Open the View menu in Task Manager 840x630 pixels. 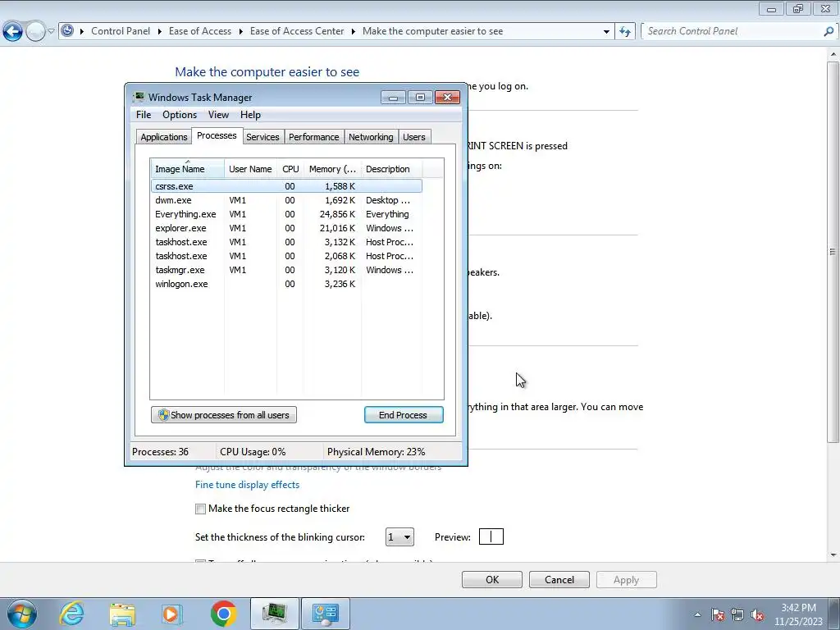tap(218, 115)
